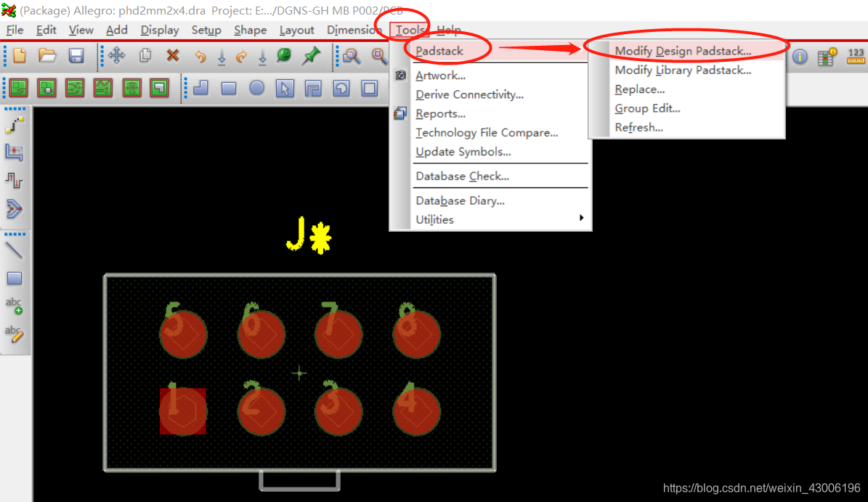868x502 pixels.
Task: Click the J* reference designator text
Action: (309, 235)
